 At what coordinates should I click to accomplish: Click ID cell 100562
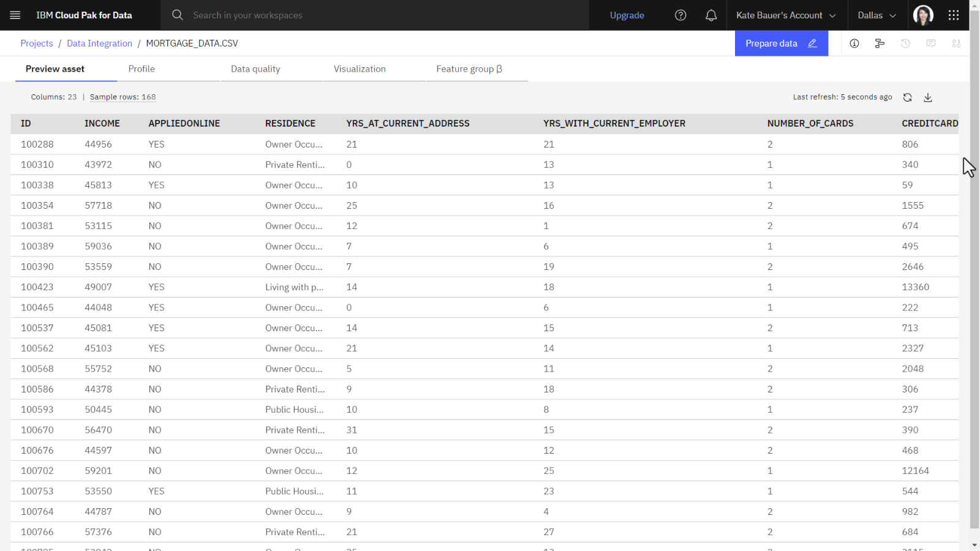click(37, 348)
